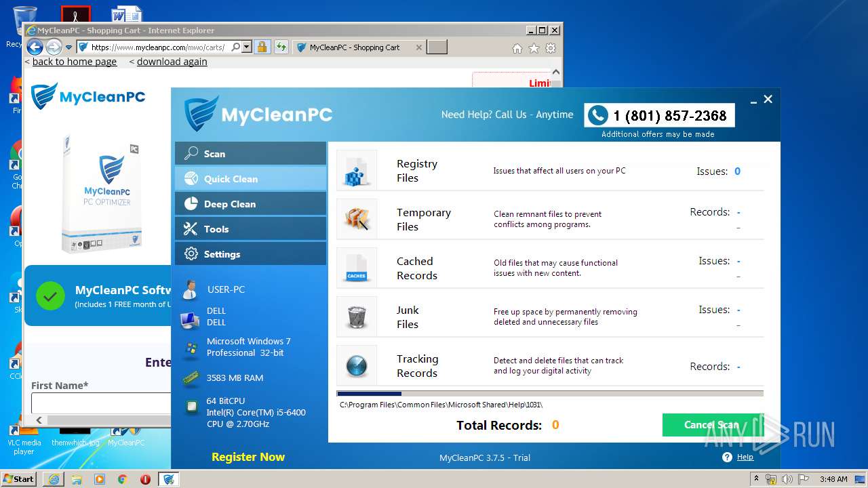Click the pie icon beside Deep Clean
This screenshot has width=868, height=488.
coord(191,204)
